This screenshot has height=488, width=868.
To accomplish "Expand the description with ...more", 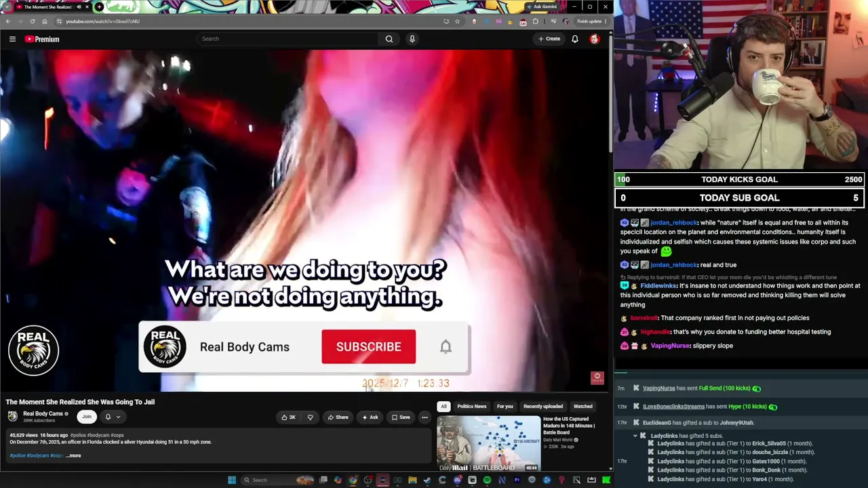I will [73, 455].
